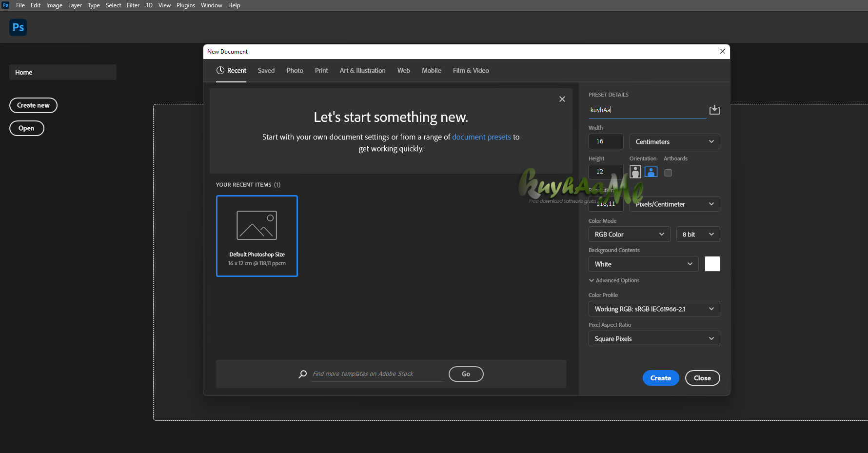Open the White background contents dropdown

[x=643, y=264]
